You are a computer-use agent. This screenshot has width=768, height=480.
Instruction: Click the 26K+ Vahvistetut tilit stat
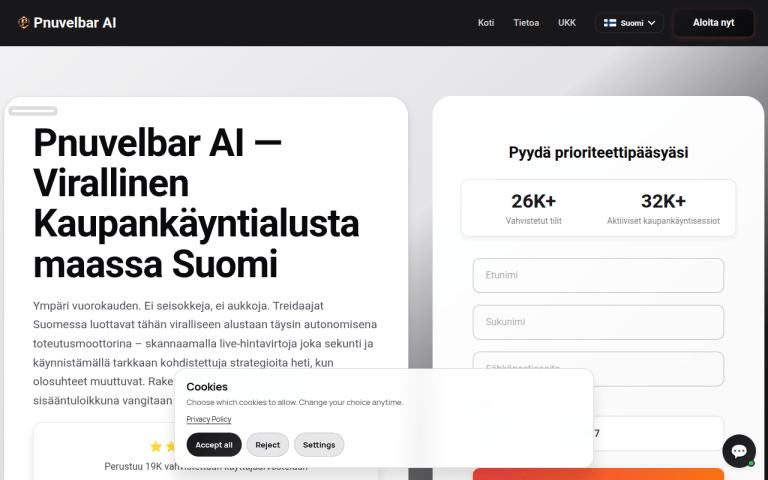coord(533,209)
